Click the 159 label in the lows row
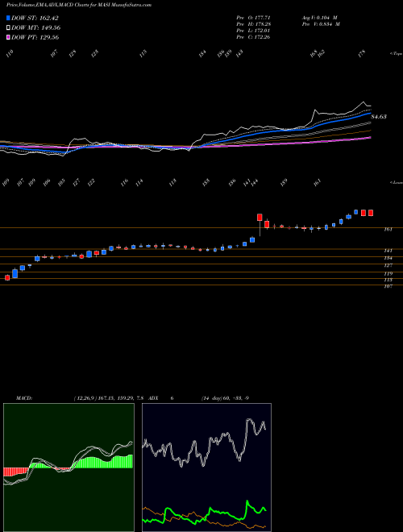Screen dimensions: 403x532 coord(284,182)
